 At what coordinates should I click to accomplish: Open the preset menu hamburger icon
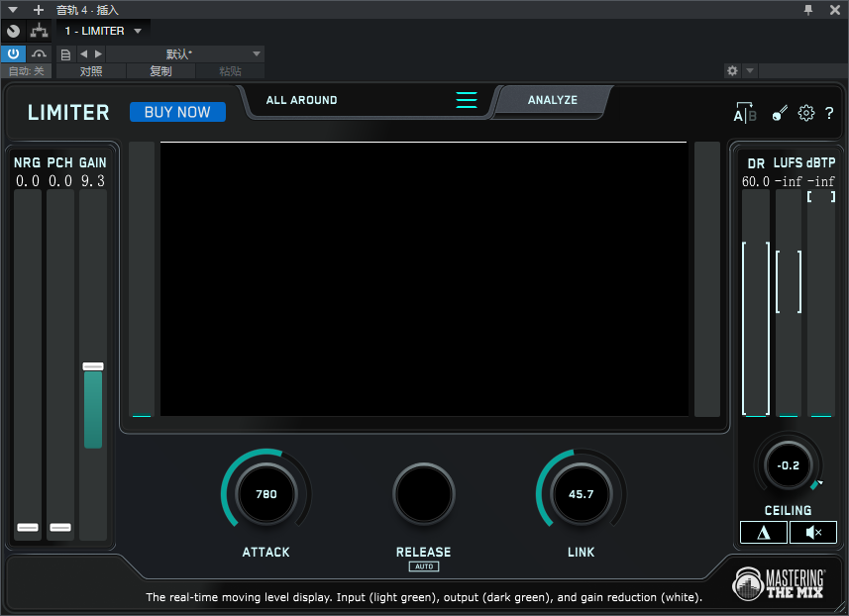[x=467, y=100]
